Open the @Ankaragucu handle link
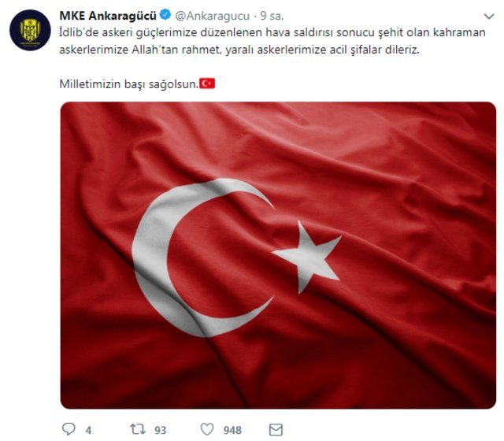This screenshot has width=504, height=441. point(212,16)
